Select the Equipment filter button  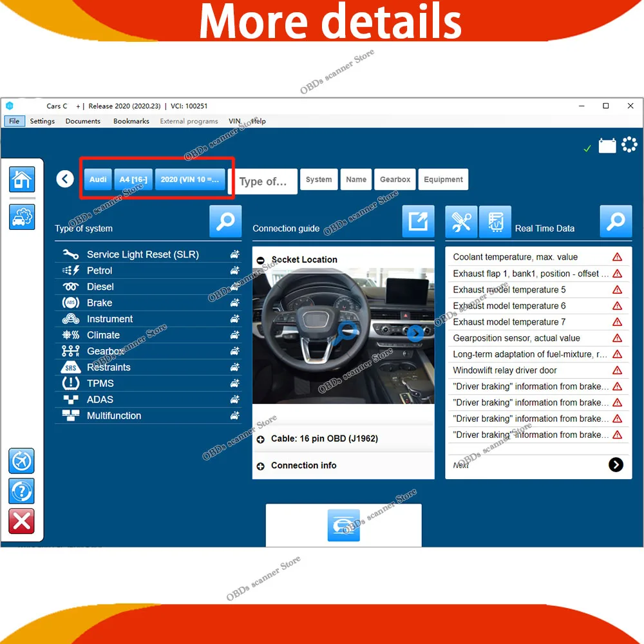[x=443, y=180]
